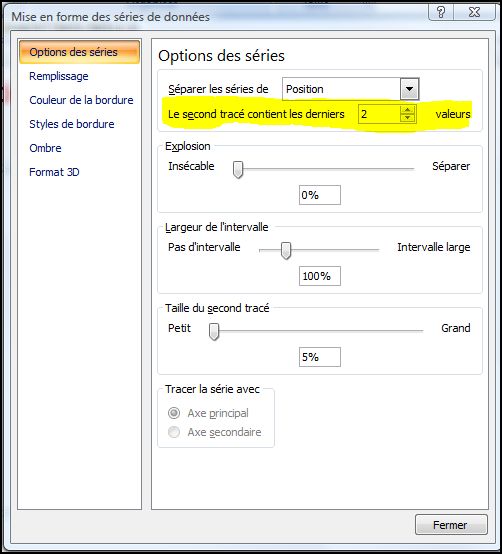
Task: Switch to the Remplissage tab
Action: 59,76
